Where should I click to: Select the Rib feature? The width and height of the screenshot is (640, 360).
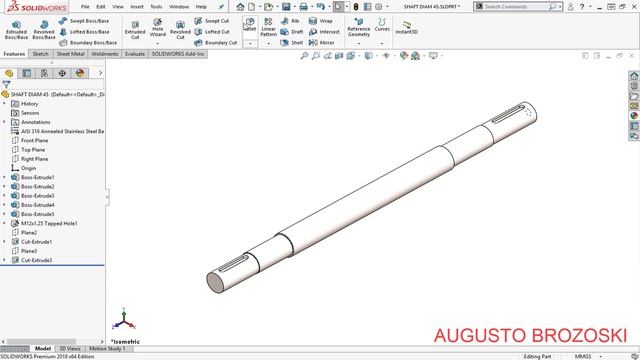point(290,21)
